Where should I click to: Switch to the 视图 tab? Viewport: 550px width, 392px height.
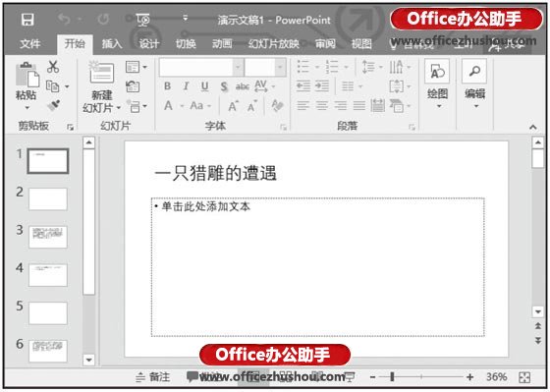click(x=361, y=44)
